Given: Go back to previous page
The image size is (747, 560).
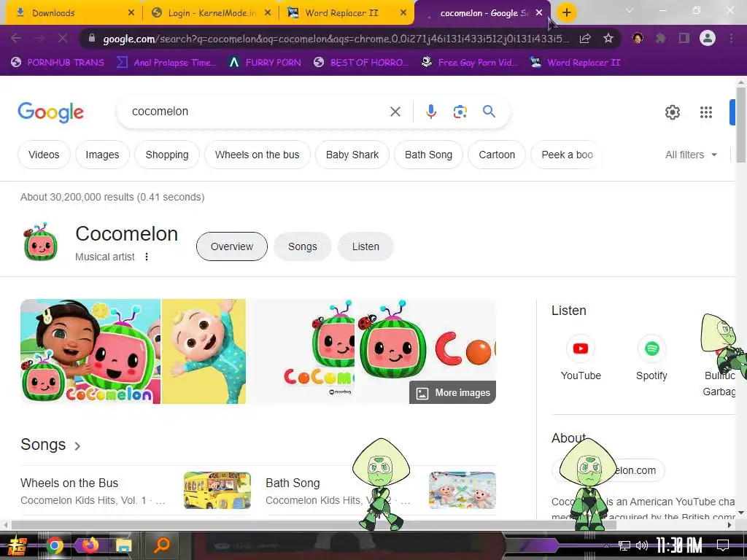Looking at the screenshot, I should point(15,38).
